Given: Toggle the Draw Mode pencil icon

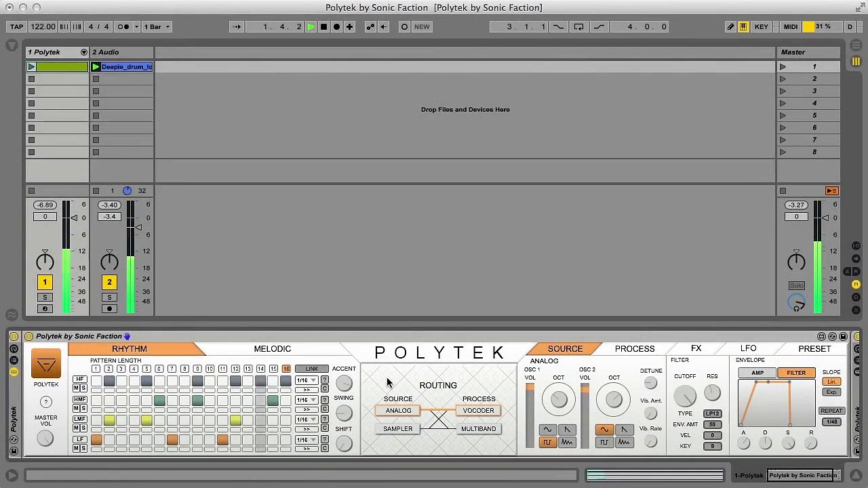Looking at the screenshot, I should (x=730, y=26).
